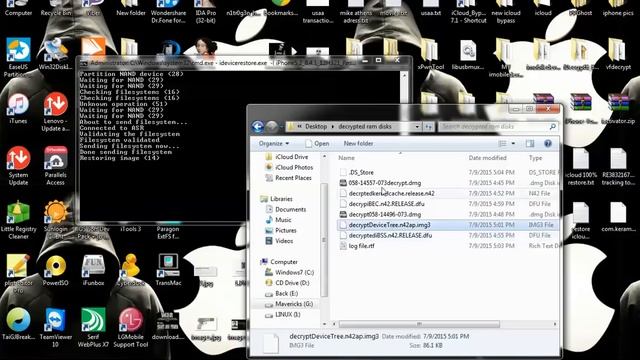This screenshot has width=640, height=360.
Task: Select Documents library
Action: (x=286, y=209)
